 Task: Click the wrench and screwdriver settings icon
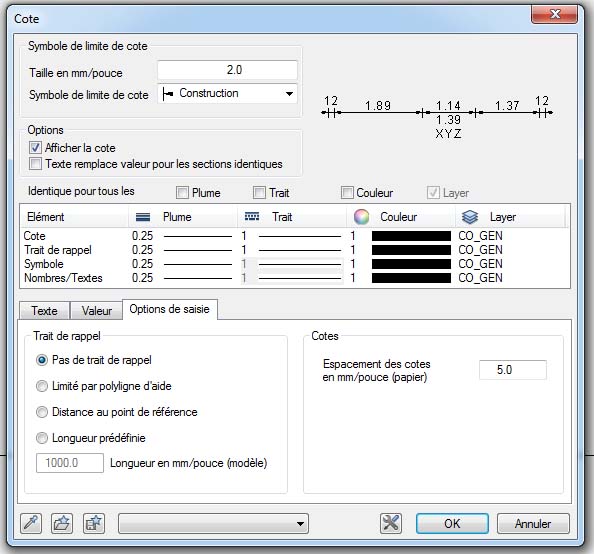(x=391, y=523)
